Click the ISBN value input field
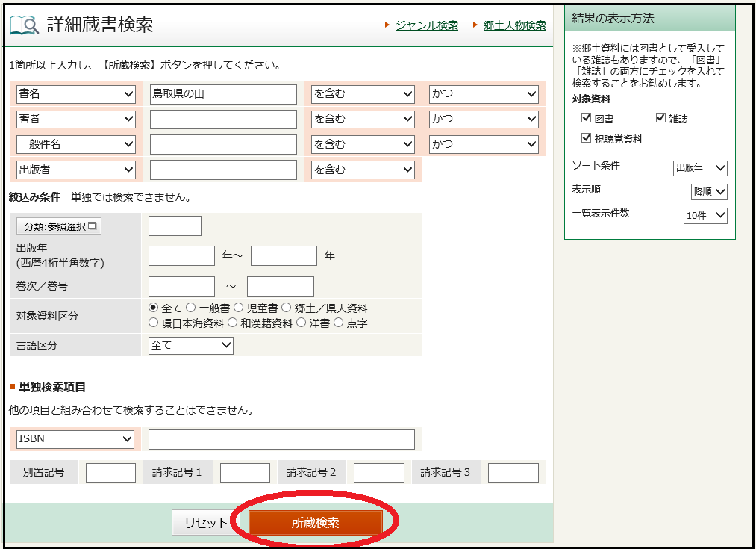The image size is (756, 549). coord(281,439)
